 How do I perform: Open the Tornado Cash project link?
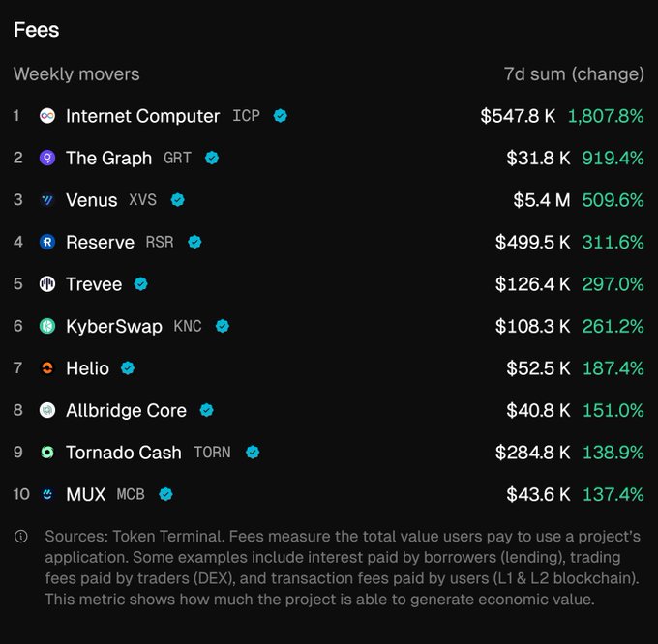click(123, 452)
